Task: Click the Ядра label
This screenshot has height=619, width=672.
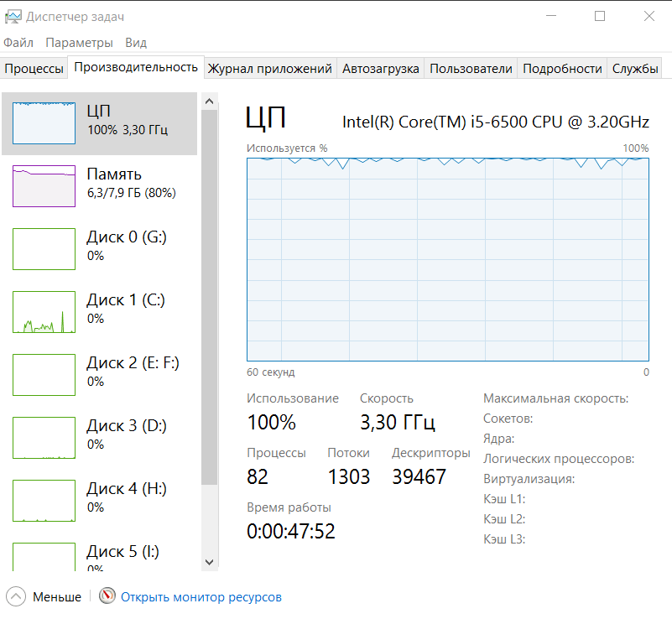Action: [498, 439]
